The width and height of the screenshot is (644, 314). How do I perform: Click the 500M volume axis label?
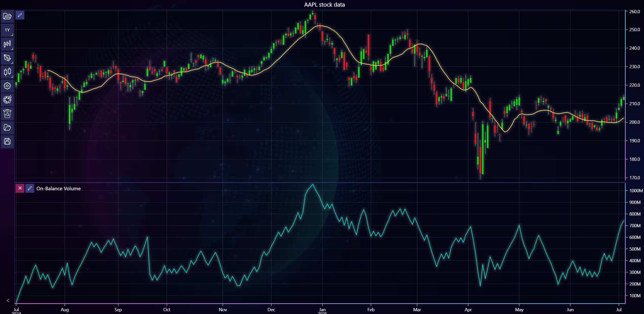[x=635, y=249]
